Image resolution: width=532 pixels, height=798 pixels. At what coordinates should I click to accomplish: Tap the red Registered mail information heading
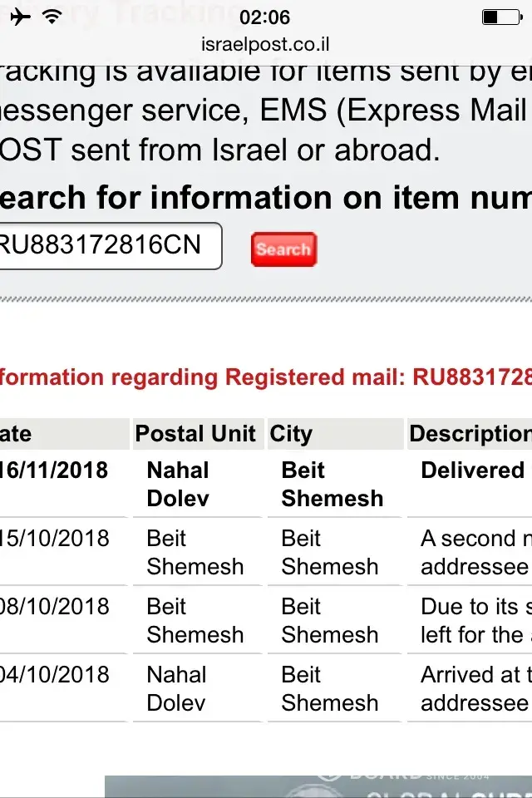pos(266,377)
